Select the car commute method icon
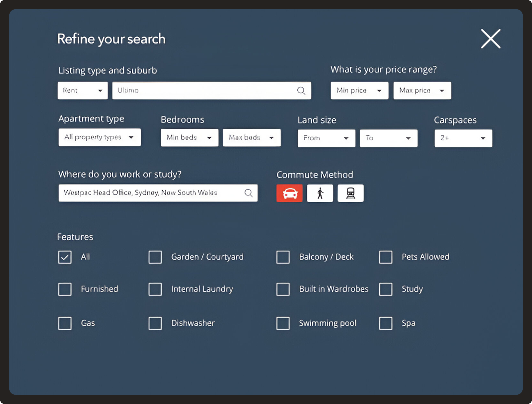The image size is (532, 404). coord(289,193)
